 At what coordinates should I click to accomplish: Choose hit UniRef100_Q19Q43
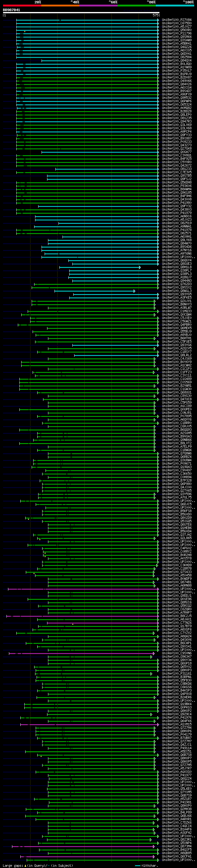click(177, 467)
